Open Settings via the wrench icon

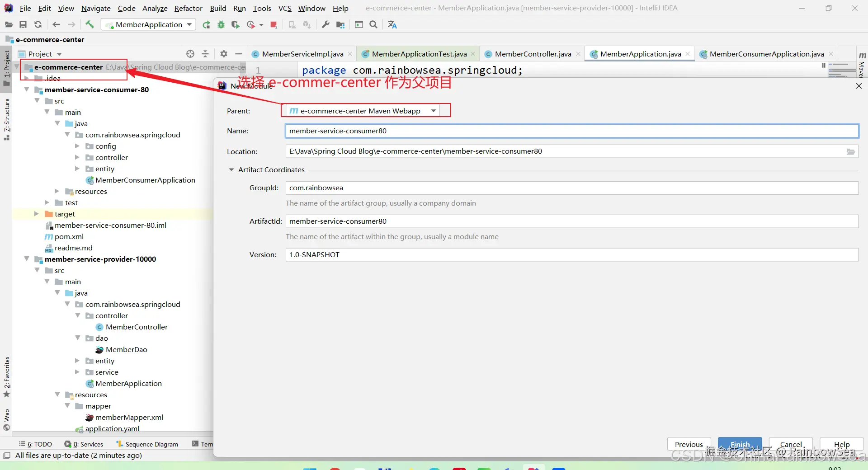325,24
